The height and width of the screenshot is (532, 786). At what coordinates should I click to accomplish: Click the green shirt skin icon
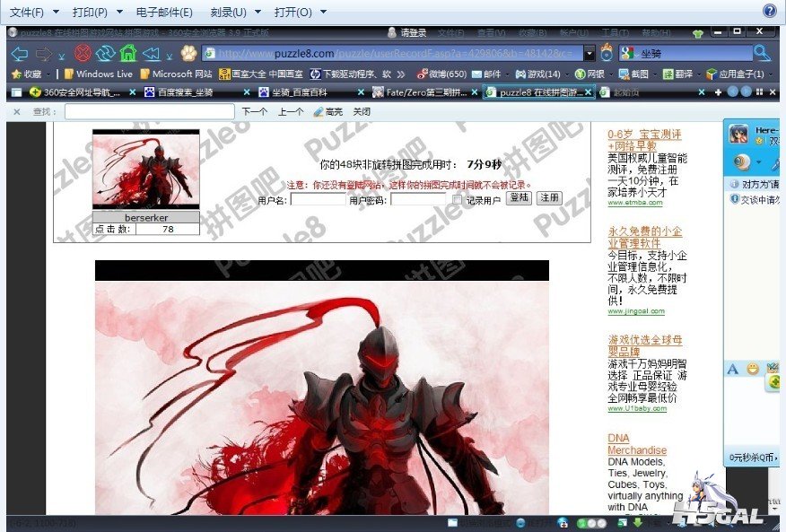(698, 33)
